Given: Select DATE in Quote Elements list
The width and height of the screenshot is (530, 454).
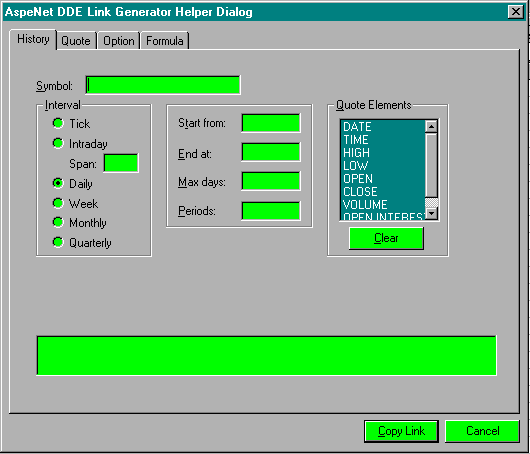Looking at the screenshot, I should pos(383,127).
